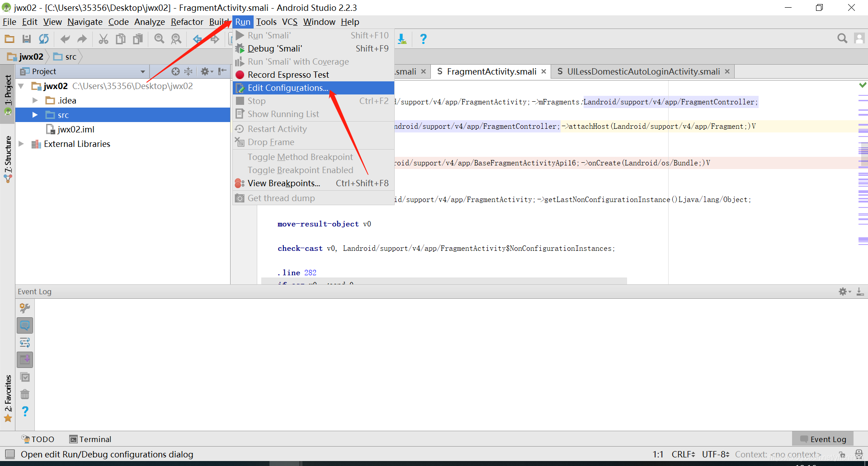Open the SDK Manager download icon
This screenshot has height=466, width=868.
[402, 39]
